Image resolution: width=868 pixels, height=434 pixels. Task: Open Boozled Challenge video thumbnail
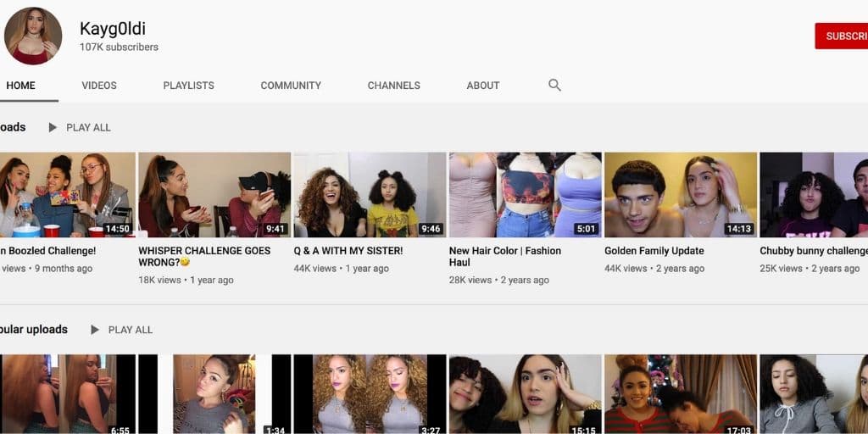[68, 195]
